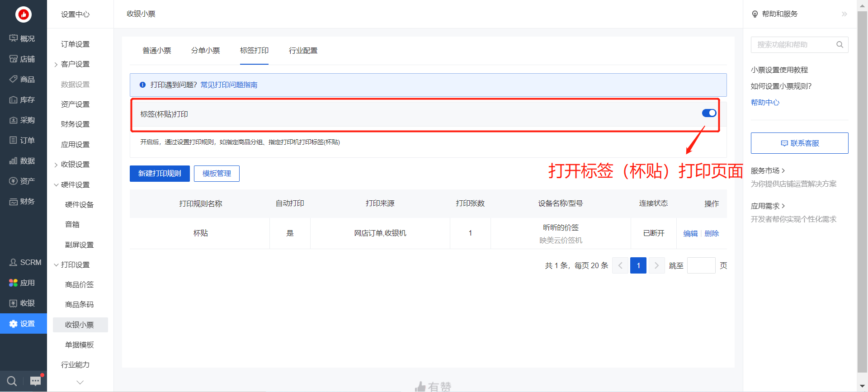Open 应用需求 link arrow
This screenshot has height=392, width=868.
click(783, 206)
